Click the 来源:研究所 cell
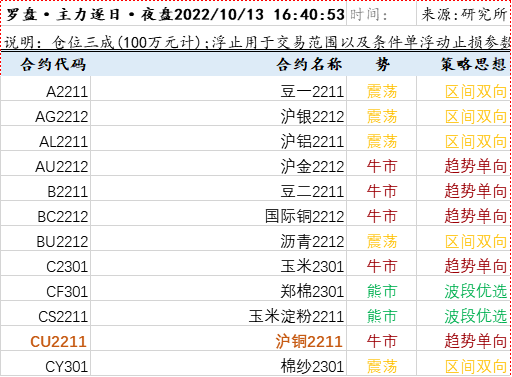This screenshot has height=377, width=512. (463, 14)
